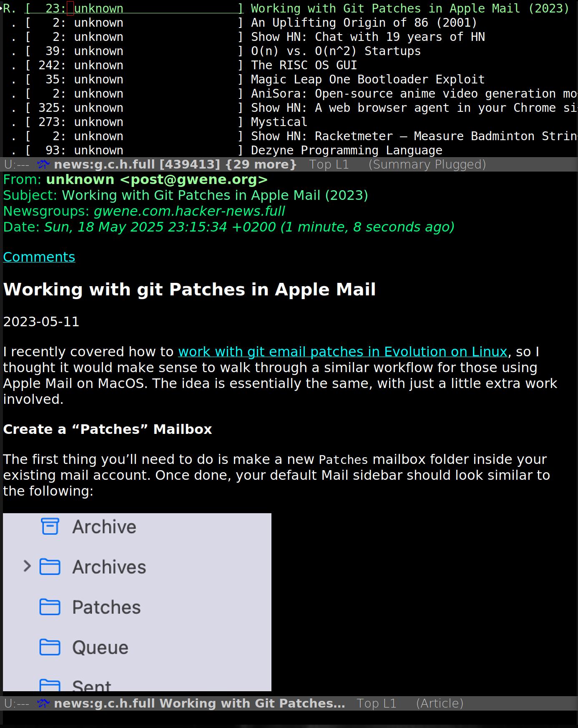Image resolution: width=578 pixels, height=728 pixels.
Task: Click the U:--- status in summary mode line
Action: (17, 164)
